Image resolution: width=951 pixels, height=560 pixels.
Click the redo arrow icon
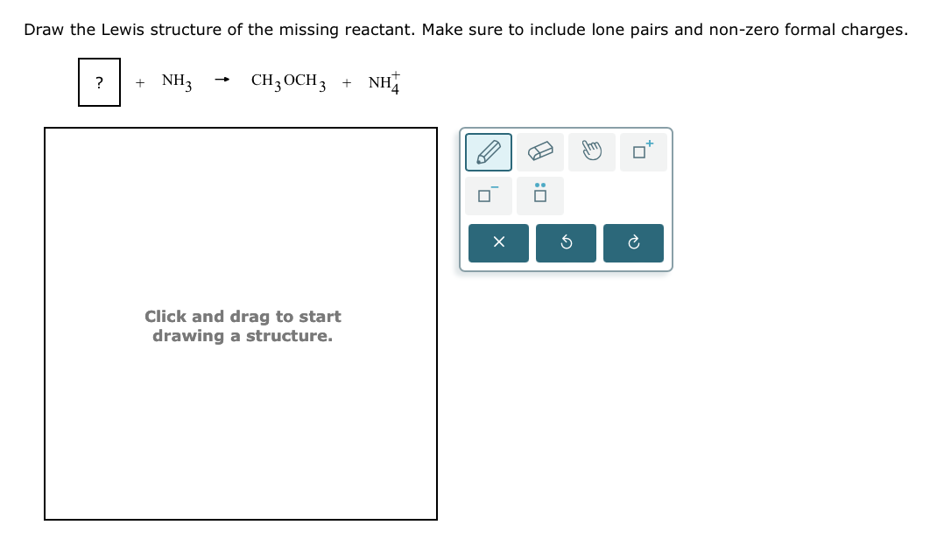click(x=633, y=242)
